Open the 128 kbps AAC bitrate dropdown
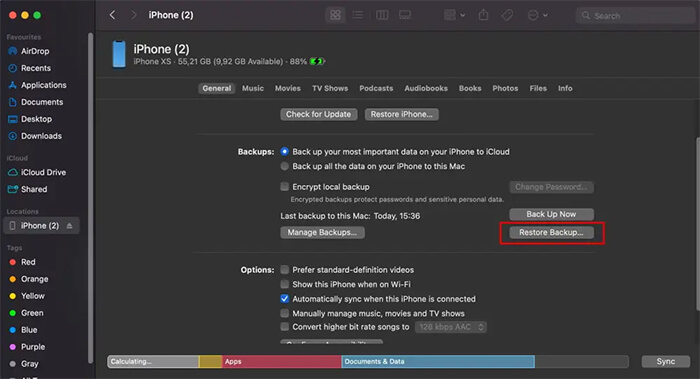Screen dimensions: 700x379 [x=451, y=327]
